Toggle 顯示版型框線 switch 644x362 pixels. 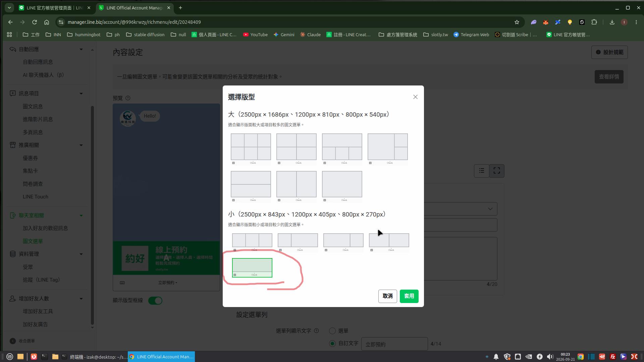155,301
